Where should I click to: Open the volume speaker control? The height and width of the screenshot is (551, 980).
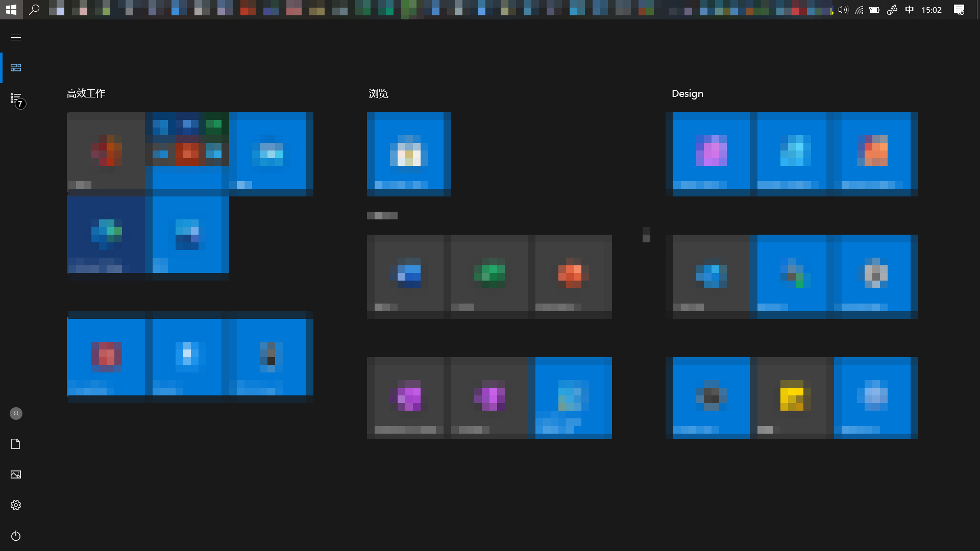click(x=843, y=10)
